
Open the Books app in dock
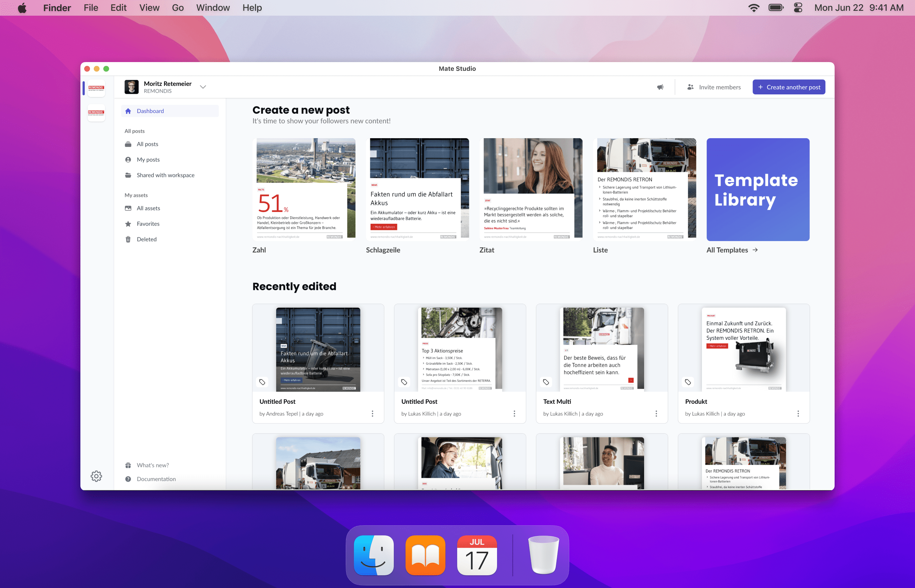coord(425,555)
